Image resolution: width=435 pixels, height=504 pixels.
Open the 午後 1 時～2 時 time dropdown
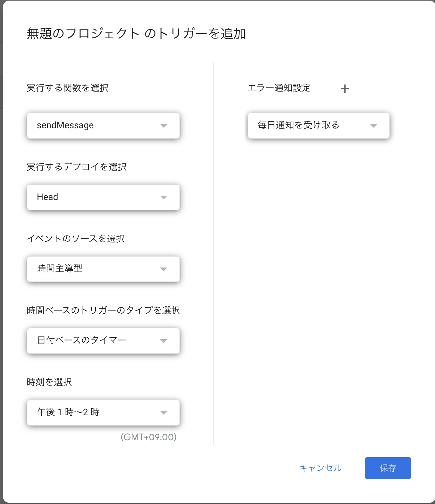click(x=103, y=413)
